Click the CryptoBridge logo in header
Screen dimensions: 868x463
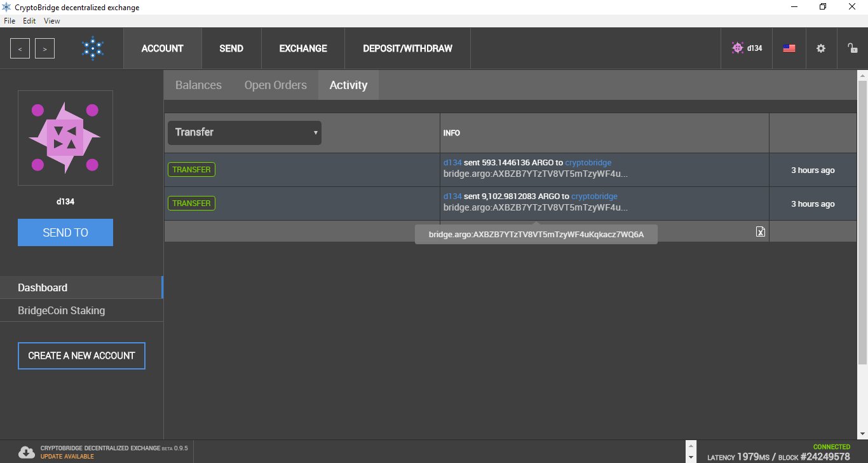(x=93, y=48)
